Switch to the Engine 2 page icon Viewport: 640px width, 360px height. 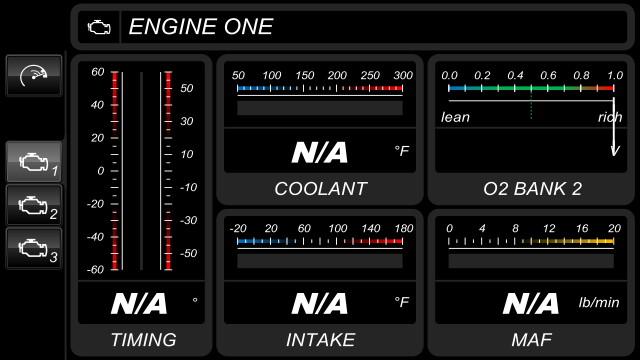[34, 205]
